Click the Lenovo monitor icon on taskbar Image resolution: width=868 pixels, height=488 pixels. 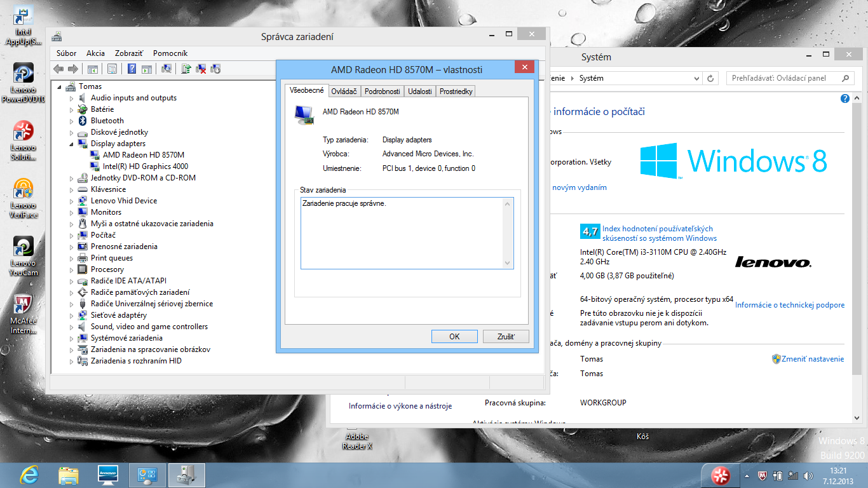click(x=108, y=475)
